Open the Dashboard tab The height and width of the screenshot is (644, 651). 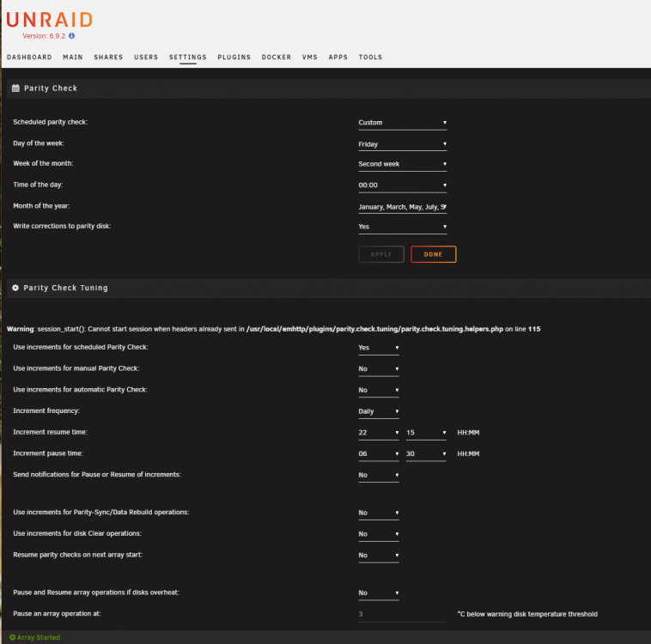[29, 57]
